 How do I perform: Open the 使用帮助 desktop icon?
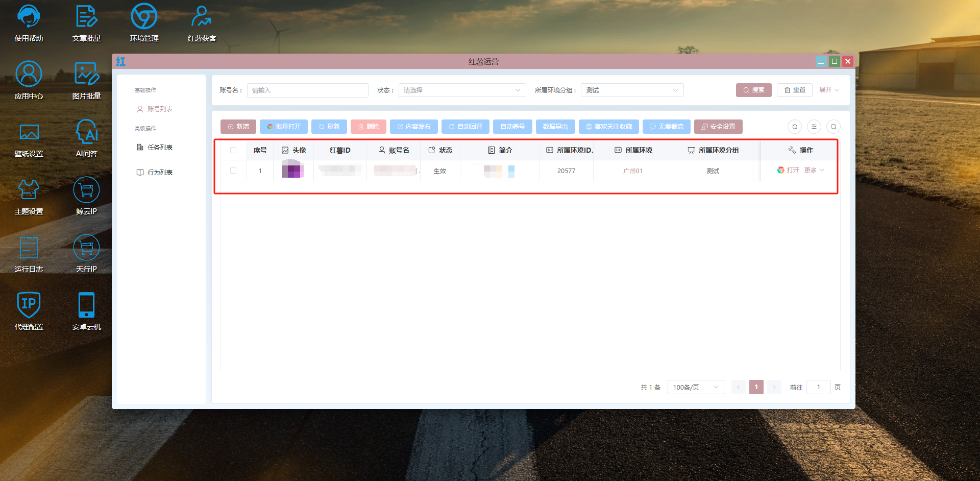(29, 23)
